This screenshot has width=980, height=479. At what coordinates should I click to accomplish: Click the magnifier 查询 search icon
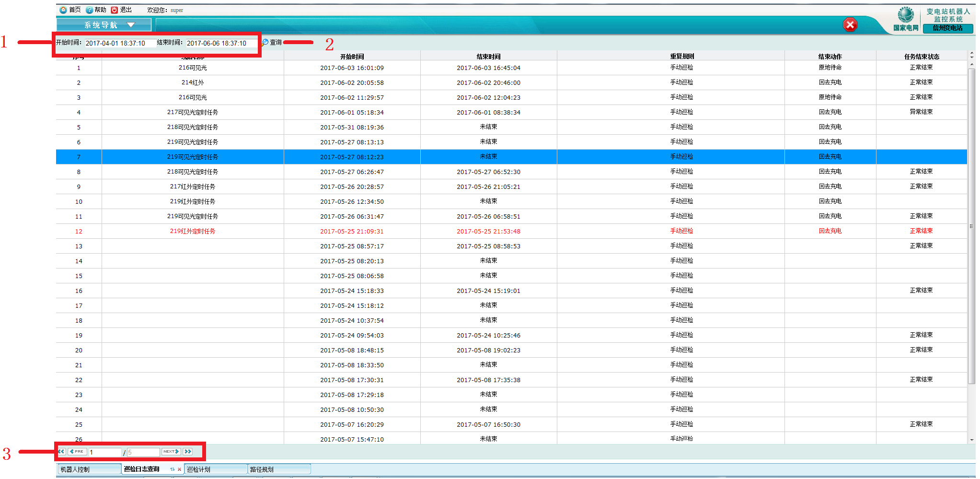pos(265,42)
